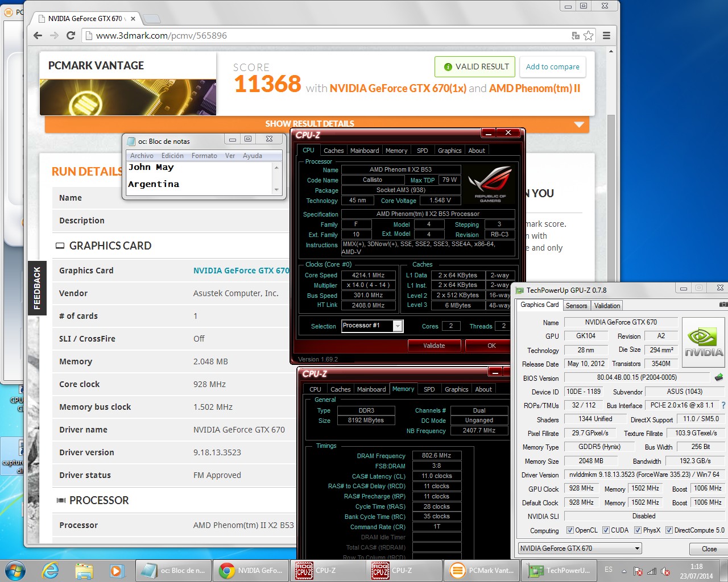Open the Graphics tab in lower CPU-Z
The width and height of the screenshot is (728, 582).
tap(456, 389)
